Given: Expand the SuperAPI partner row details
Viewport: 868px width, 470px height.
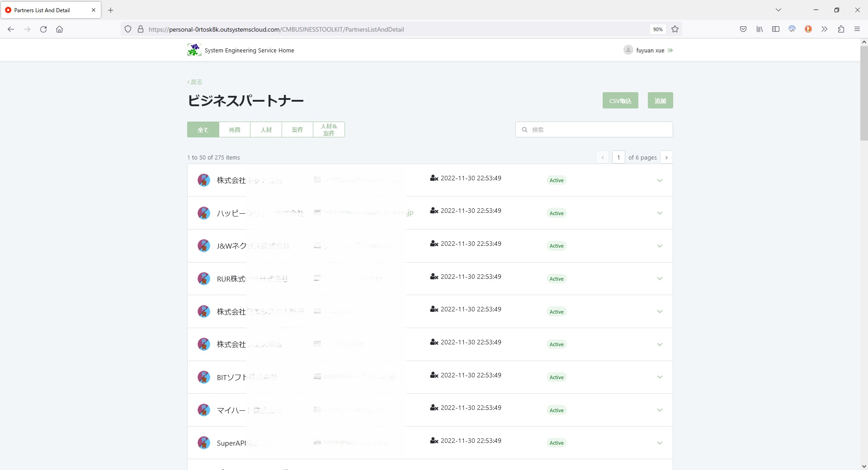Looking at the screenshot, I should pyautogui.click(x=660, y=443).
